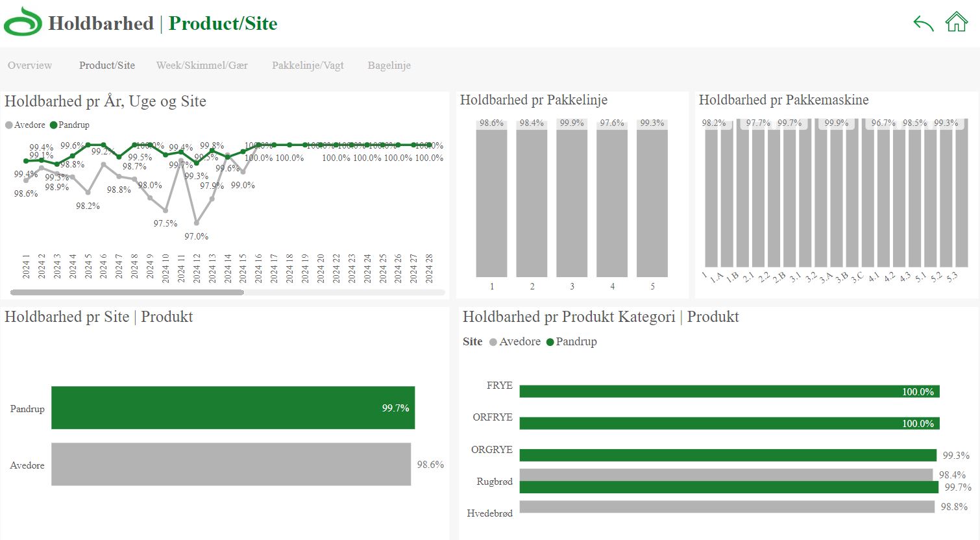Toggle Pandrup legend dot in line chart

click(54, 125)
